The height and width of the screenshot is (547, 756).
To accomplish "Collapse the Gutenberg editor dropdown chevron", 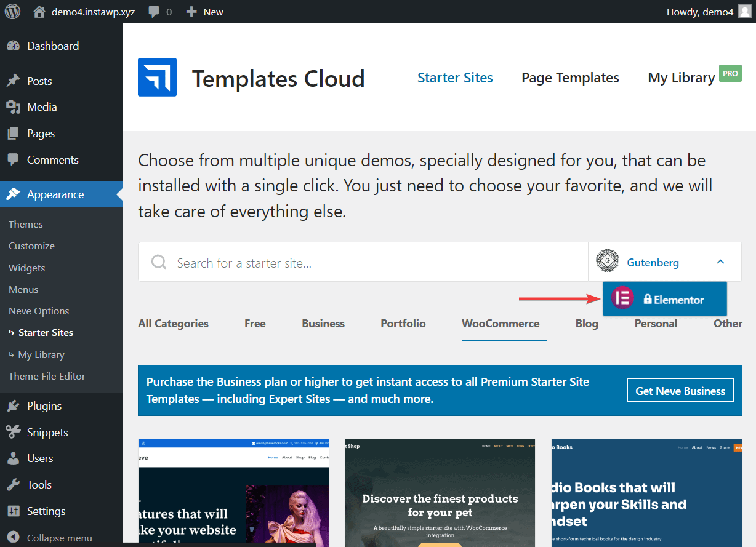I will coord(720,262).
